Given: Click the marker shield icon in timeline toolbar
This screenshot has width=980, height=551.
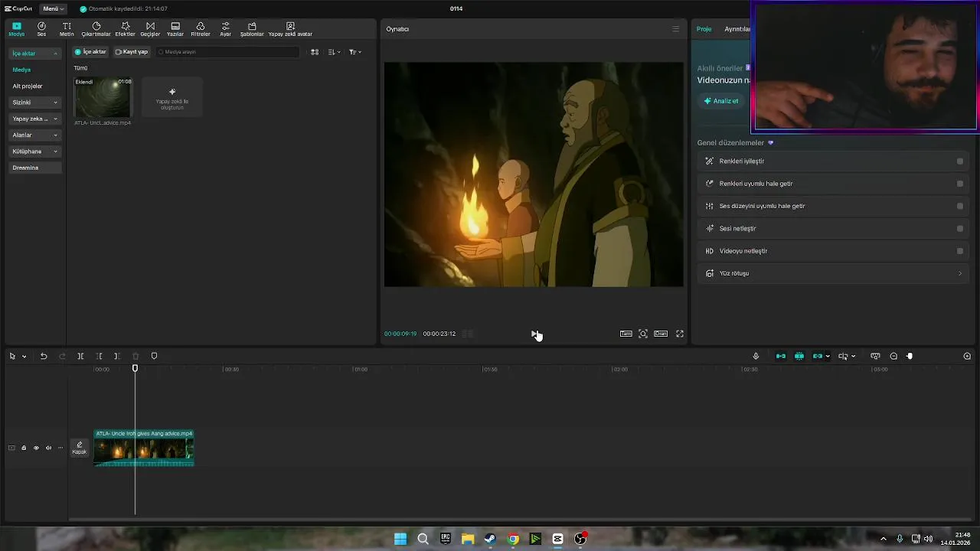Looking at the screenshot, I should coord(154,356).
